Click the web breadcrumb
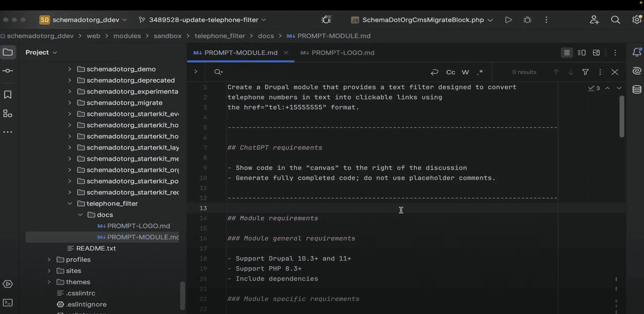 tap(93, 36)
